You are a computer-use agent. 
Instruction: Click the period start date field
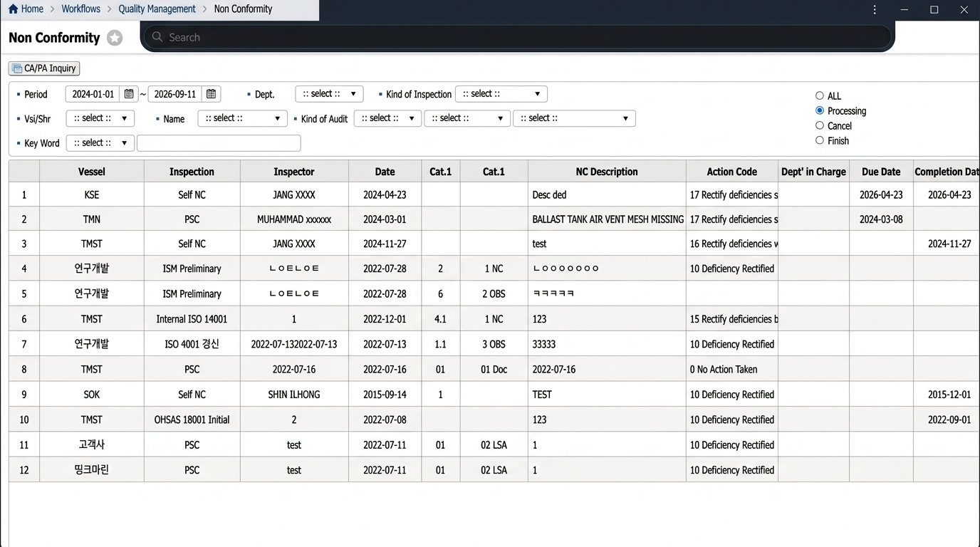tap(93, 94)
